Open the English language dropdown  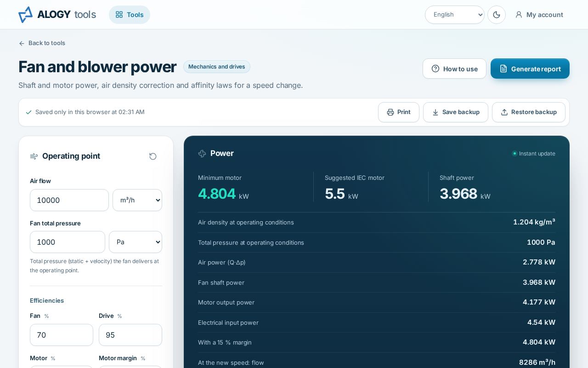455,15
